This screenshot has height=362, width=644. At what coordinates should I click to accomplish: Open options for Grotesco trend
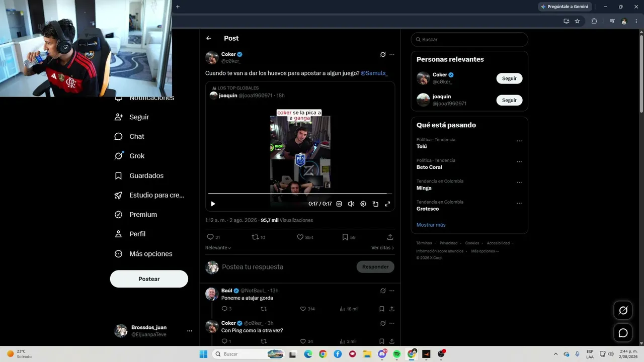point(519,203)
